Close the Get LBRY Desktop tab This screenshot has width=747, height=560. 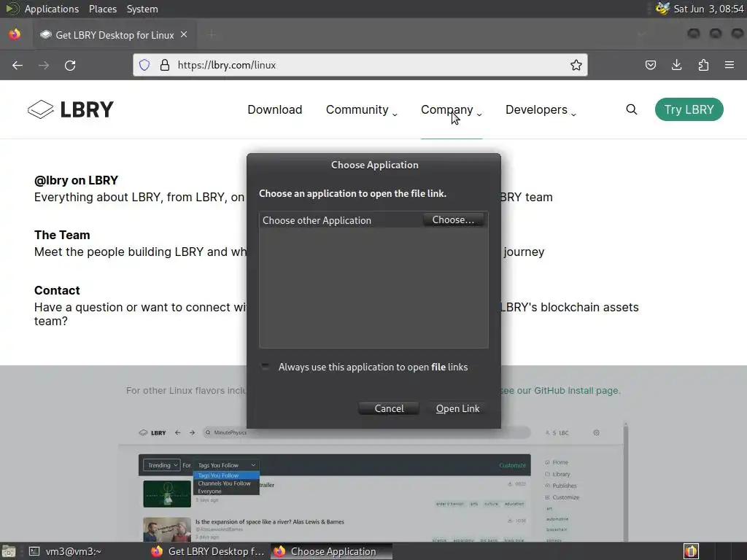tap(184, 35)
